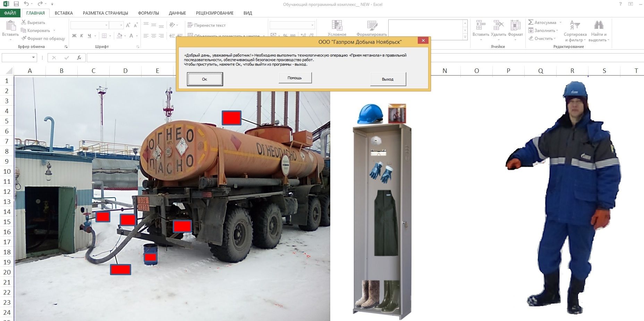
Task: Open the ФАЙЛ (File) tab
Action: 10,13
